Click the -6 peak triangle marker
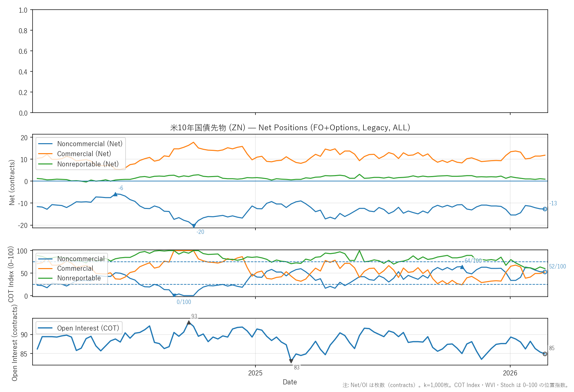Screen dimensions: 574x392 click(x=115, y=194)
